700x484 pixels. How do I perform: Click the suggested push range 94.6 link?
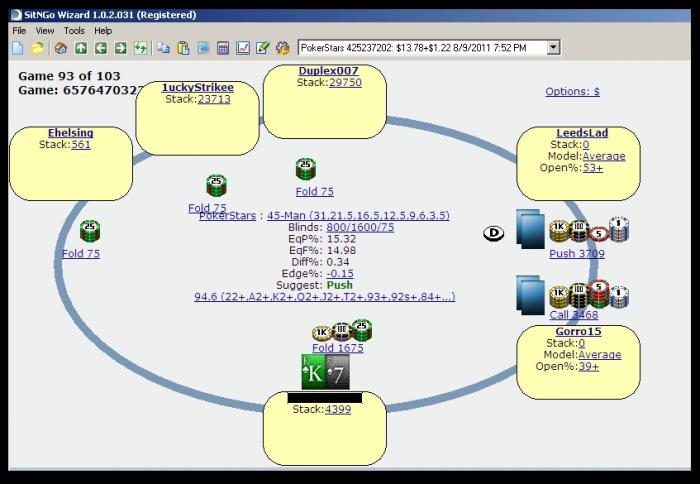click(325, 297)
